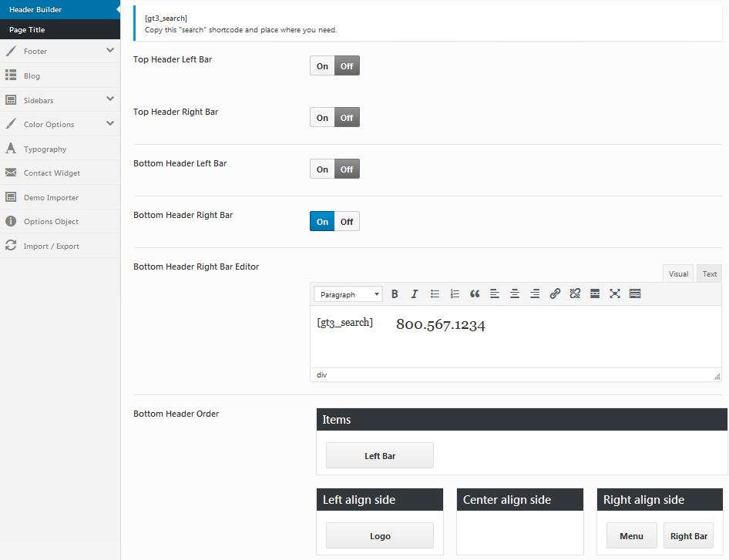Screen dimensions: 729x560
Task: Insert a bulleted list
Action: coord(435,294)
